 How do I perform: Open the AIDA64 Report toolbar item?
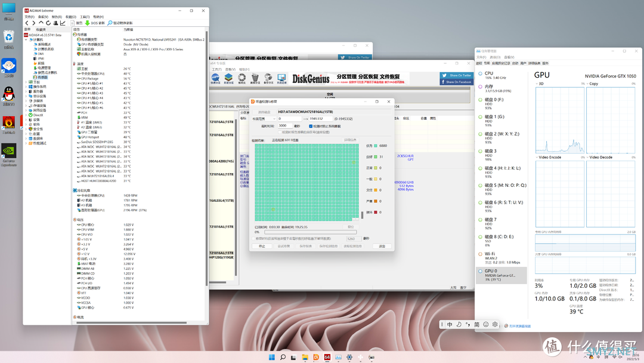point(77,23)
